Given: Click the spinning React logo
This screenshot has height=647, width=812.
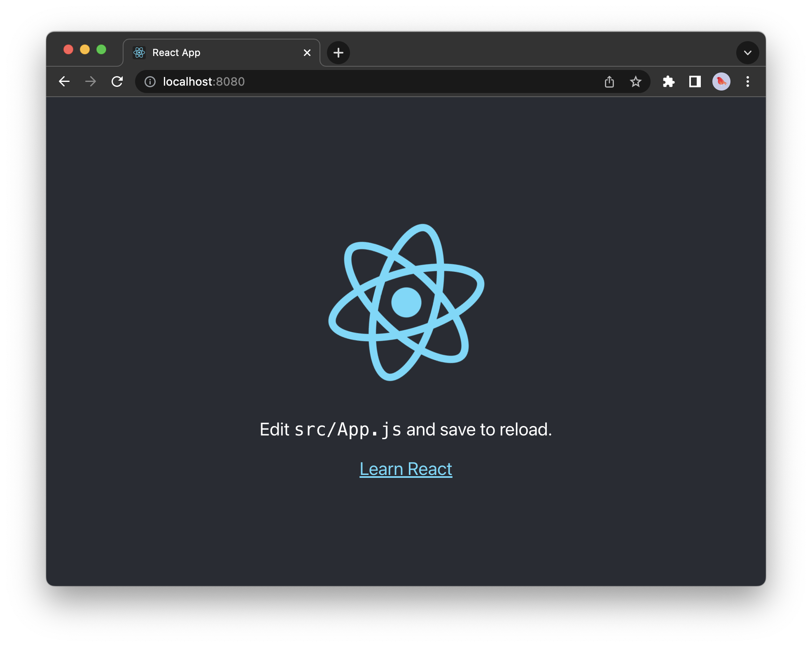Looking at the screenshot, I should point(406,303).
